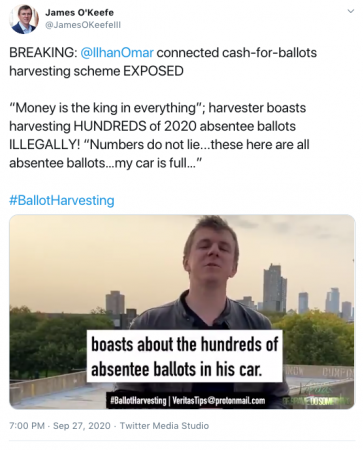Play the embedded video
Viewport: 363px width, 450px height.
[182, 312]
